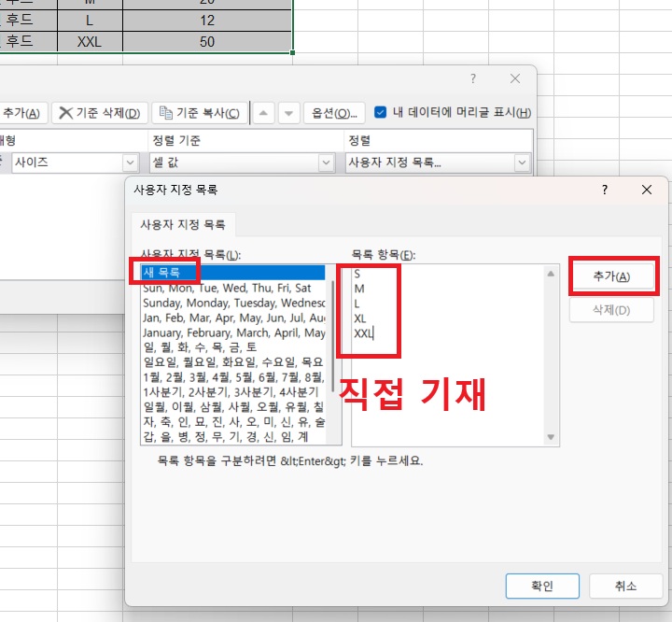672x622 pixels.
Task: Click the disabled 삭제(D) button
Action: (x=611, y=310)
